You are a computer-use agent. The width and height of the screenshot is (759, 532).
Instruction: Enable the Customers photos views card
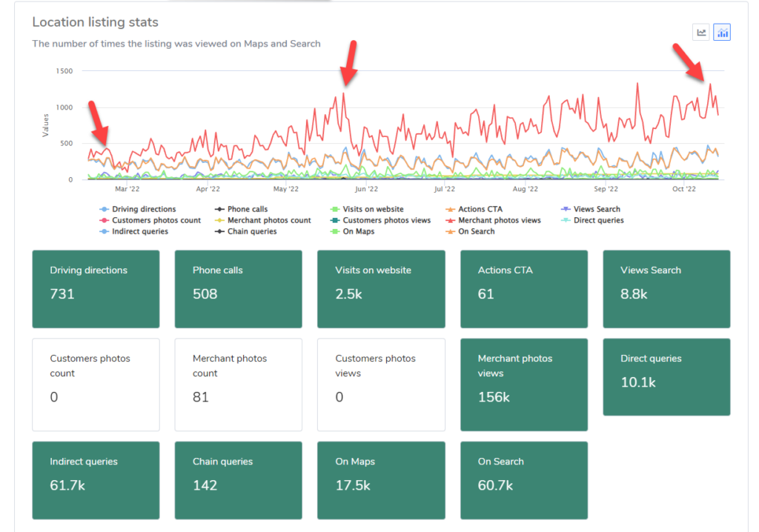[381, 384]
